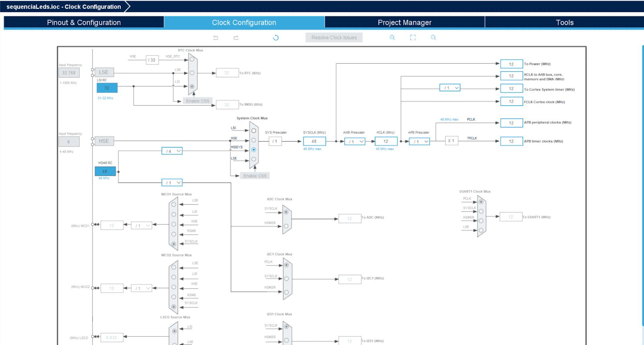Click Enable CSS under System Clock Mux
644x345 pixels.
[255, 176]
